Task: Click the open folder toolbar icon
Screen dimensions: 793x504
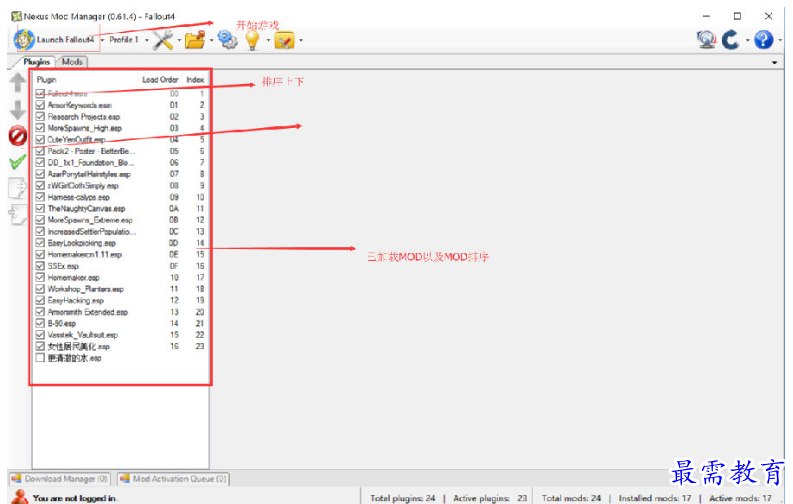Action: pyautogui.click(x=195, y=39)
